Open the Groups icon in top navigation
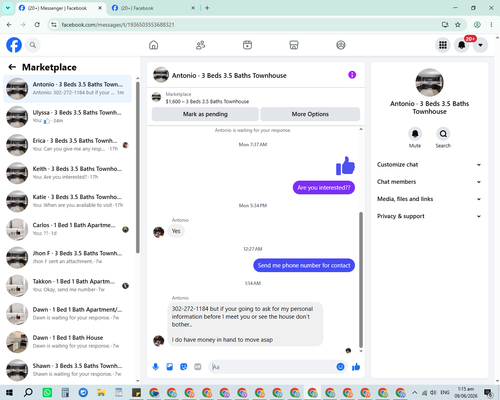The width and height of the screenshot is (500, 400). pyautogui.click(x=341, y=45)
